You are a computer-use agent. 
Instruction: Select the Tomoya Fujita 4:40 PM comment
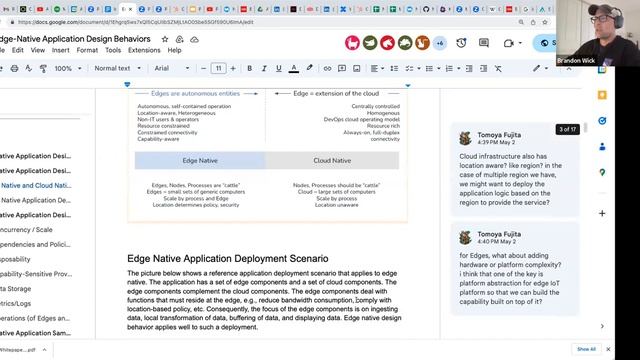pyautogui.click(x=514, y=269)
